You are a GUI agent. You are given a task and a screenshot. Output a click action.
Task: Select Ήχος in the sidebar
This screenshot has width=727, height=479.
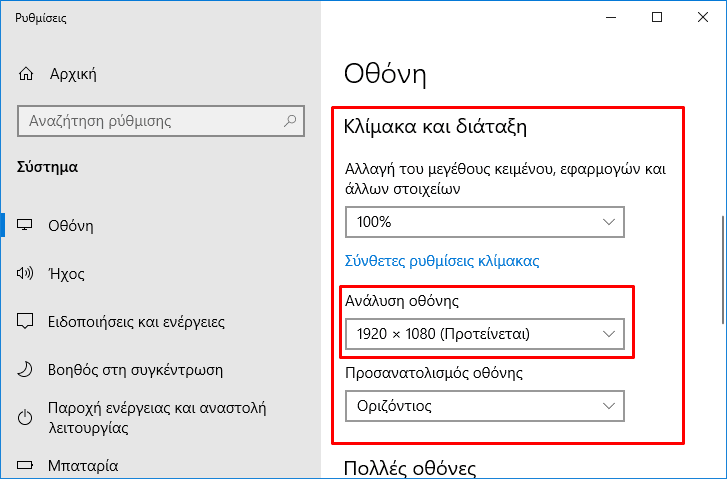tap(66, 273)
